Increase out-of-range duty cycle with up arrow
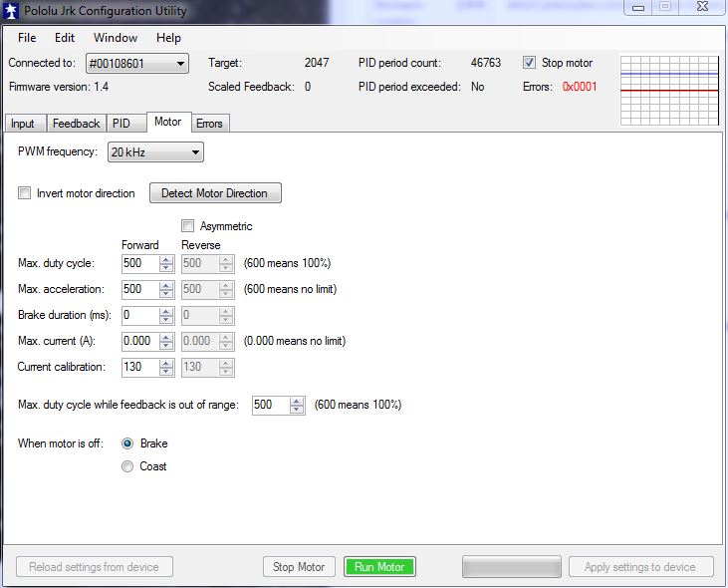 click(297, 402)
